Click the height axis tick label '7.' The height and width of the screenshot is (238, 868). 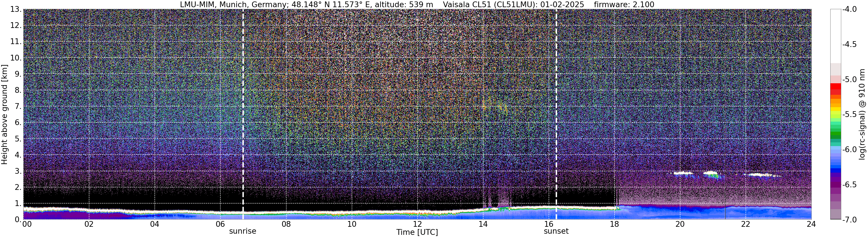pos(18,107)
